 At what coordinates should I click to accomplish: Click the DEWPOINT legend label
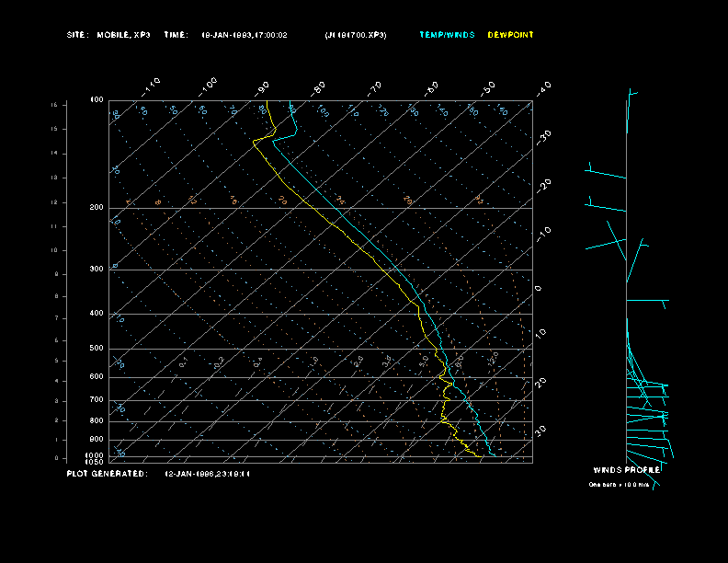510,35
